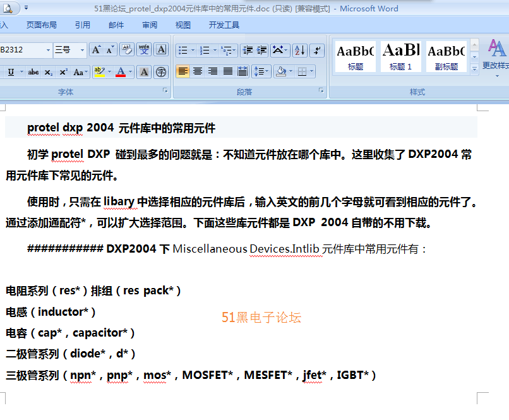Apply superscript formatting

click(63, 72)
